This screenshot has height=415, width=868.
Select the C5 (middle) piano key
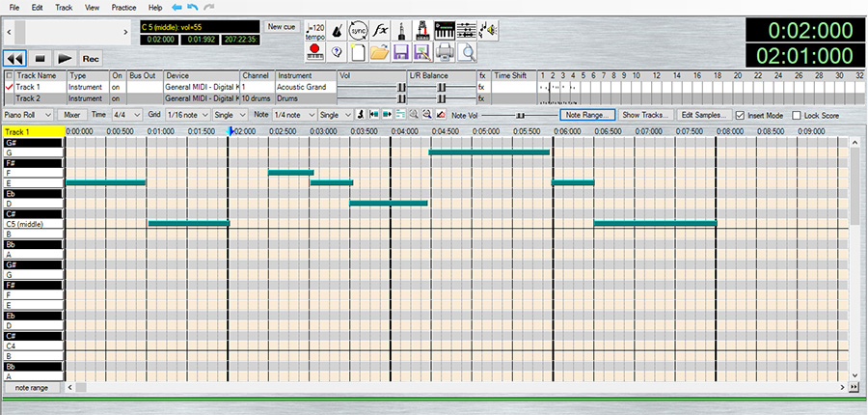(33, 225)
